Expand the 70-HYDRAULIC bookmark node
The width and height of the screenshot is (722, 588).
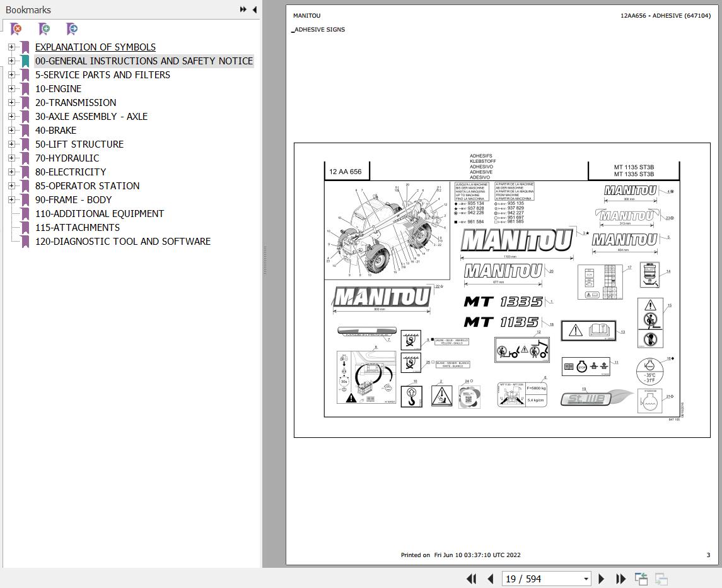(x=11, y=158)
